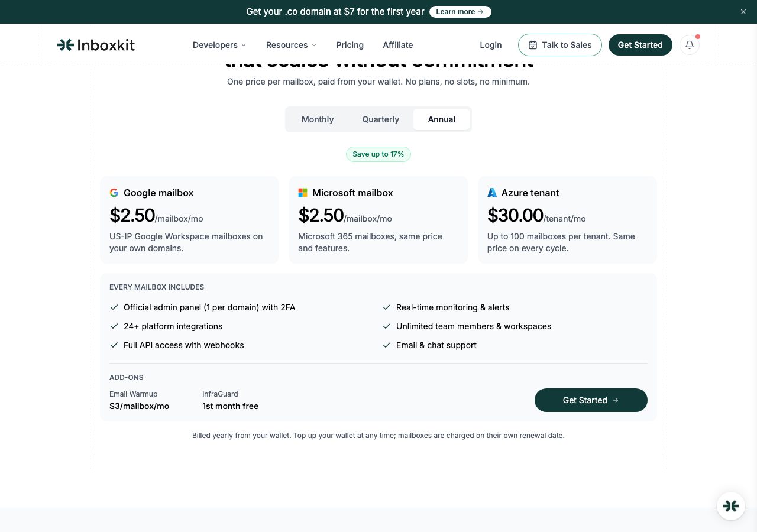Click the EVERY MAILBOX INCLUDES label

[x=157, y=287]
